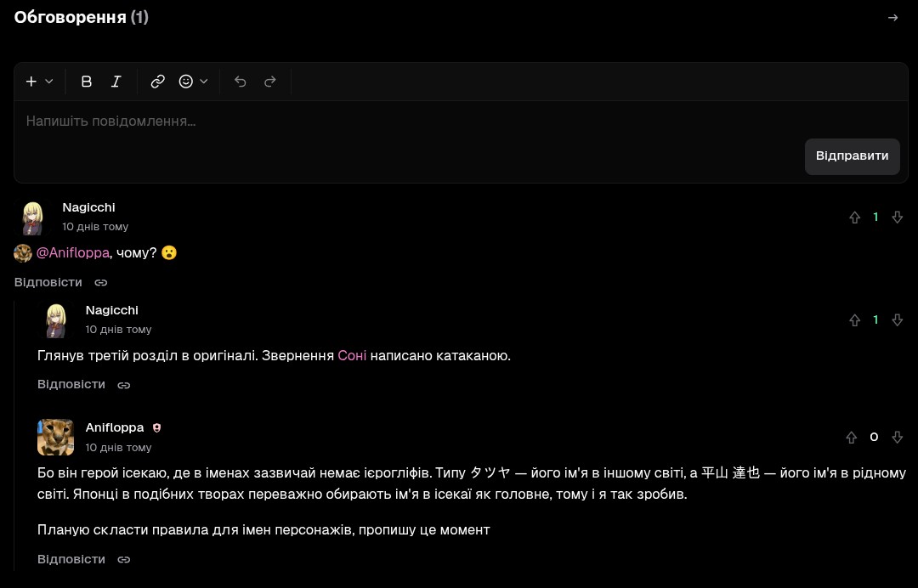The image size is (918, 588).
Task: Click vote count 0 on Anifloppa's comment
Action: click(x=874, y=437)
